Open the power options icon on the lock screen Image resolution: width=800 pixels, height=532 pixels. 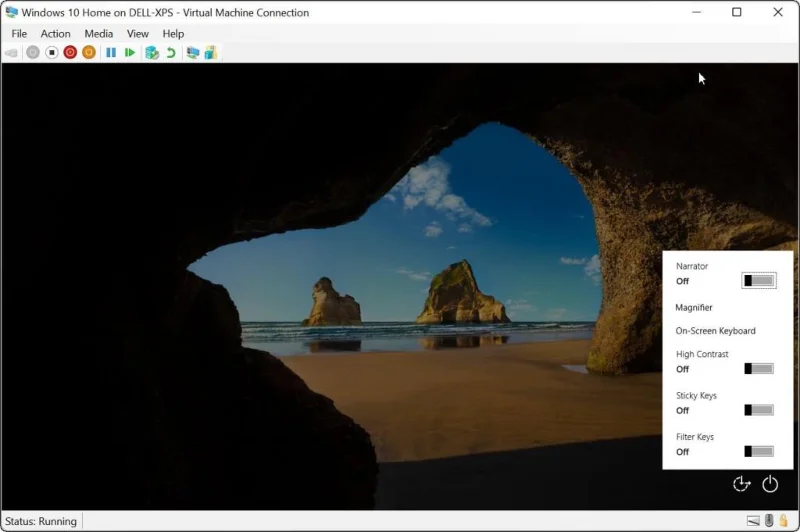[x=770, y=484]
